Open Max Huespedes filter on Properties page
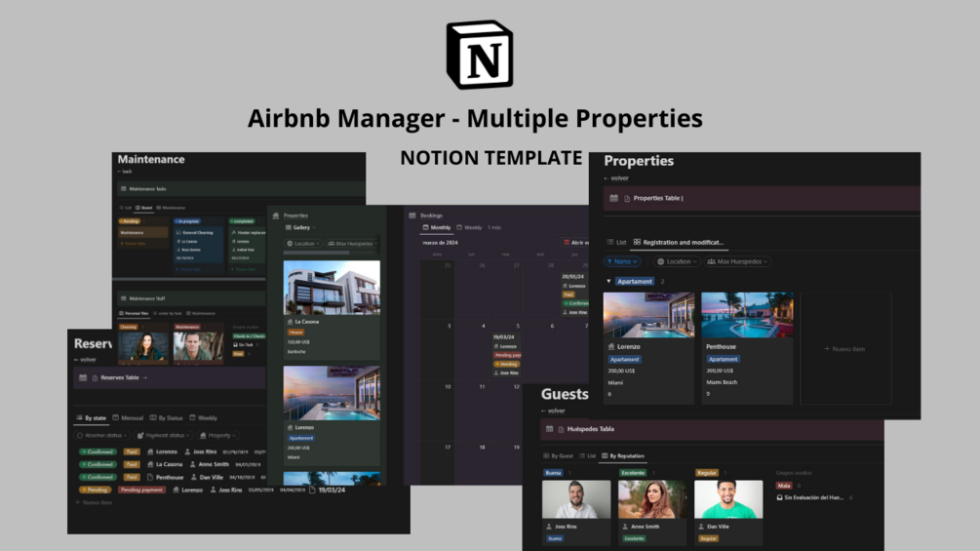This screenshot has height=551, width=980. pos(737,261)
